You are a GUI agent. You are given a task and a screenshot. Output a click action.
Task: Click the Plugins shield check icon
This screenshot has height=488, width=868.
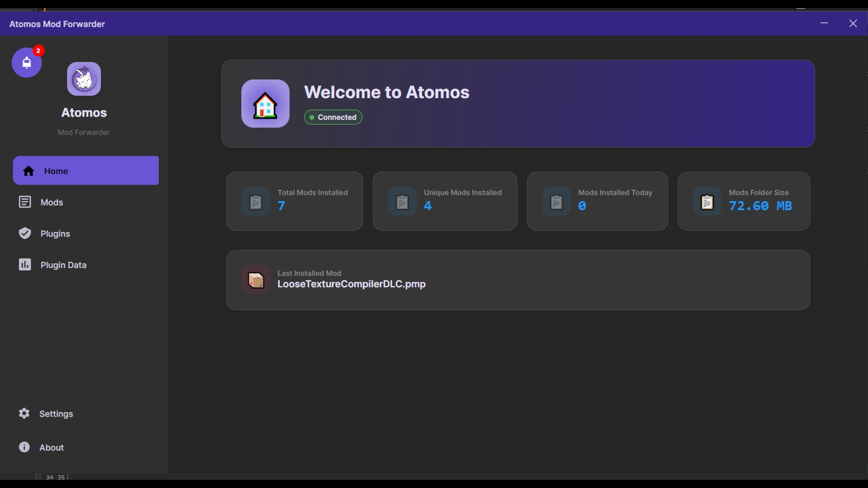coord(25,233)
